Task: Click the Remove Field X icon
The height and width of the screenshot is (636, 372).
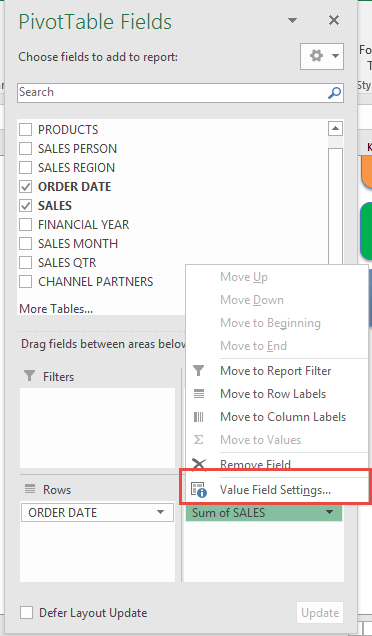Action: [199, 463]
